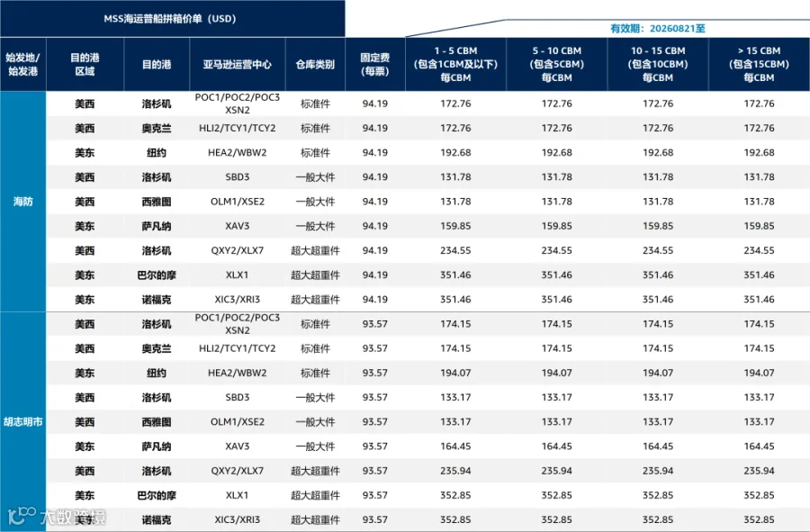The image size is (810, 532).
Task: Click the > 15 CBM column header
Action: [759, 64]
